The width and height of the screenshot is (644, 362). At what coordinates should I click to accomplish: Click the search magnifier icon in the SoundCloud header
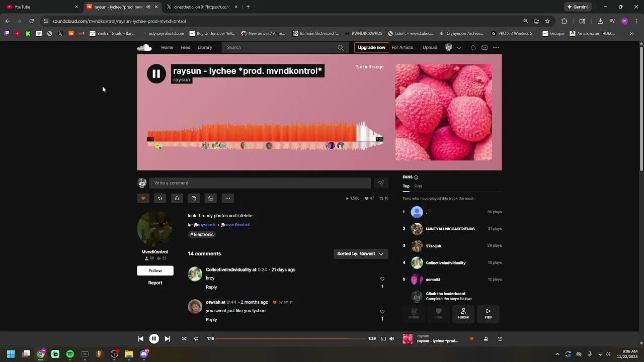click(341, 48)
